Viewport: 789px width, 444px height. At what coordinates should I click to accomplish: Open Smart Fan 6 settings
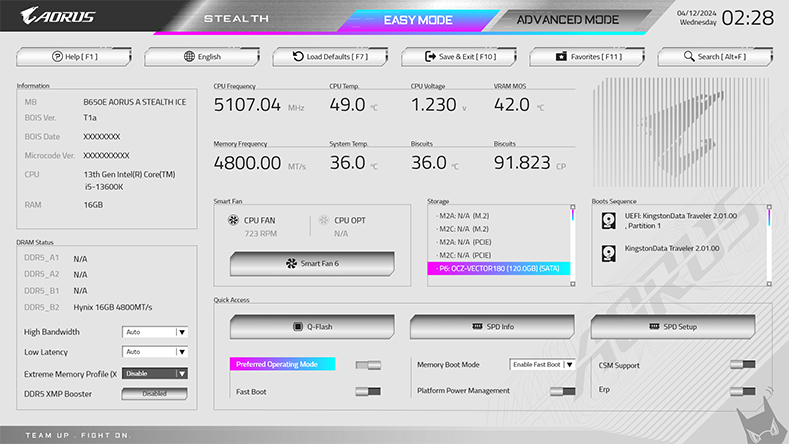tap(312, 264)
